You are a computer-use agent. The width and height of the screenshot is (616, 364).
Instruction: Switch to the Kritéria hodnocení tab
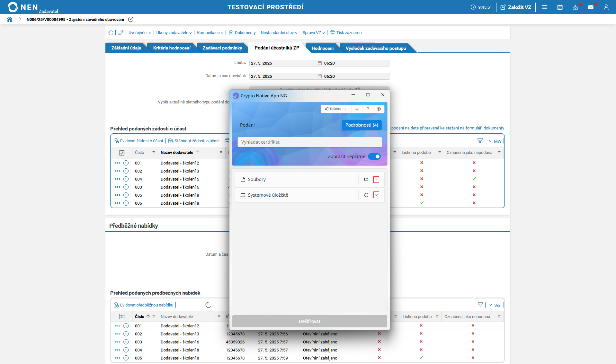(x=172, y=48)
